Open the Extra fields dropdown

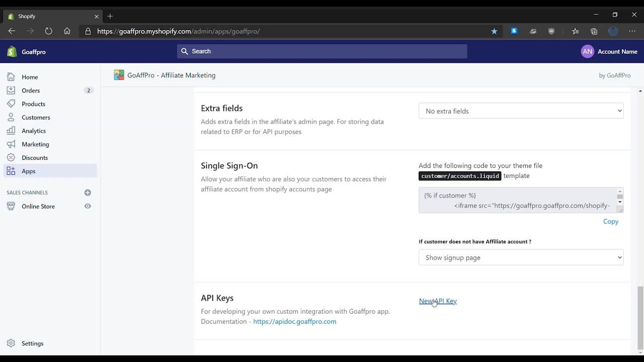pyautogui.click(x=521, y=111)
